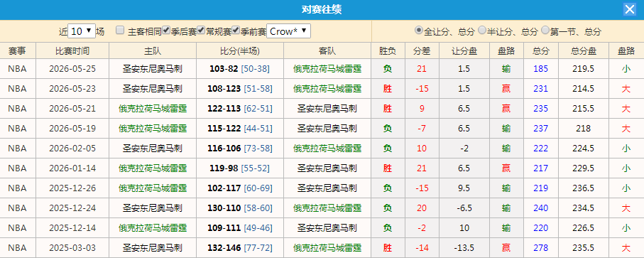Click 胜 result in 2026-05-23 row

(x=387, y=89)
